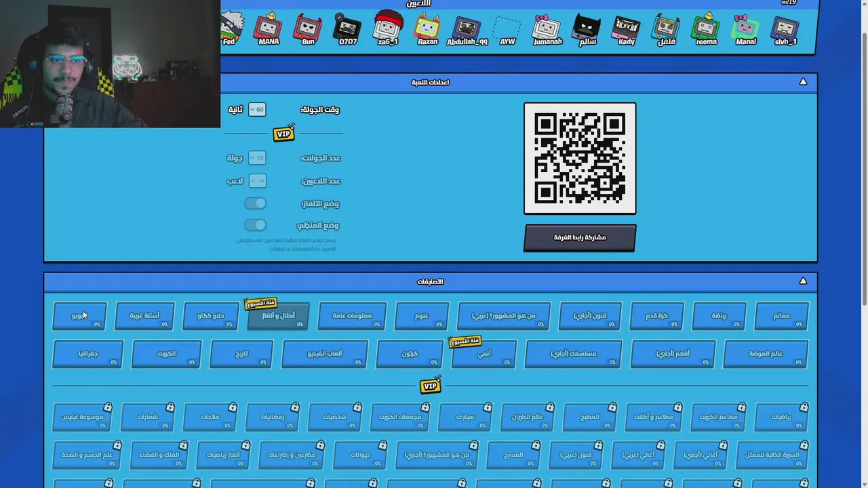Select the أفلام (أجنبي) category
Screen dimensions: 868x488
click(673, 354)
